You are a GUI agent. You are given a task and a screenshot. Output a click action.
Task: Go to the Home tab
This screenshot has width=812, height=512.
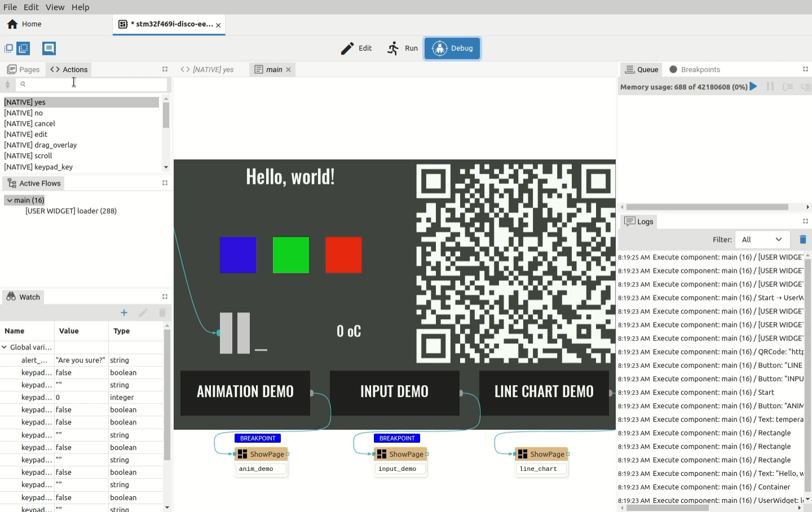point(25,24)
